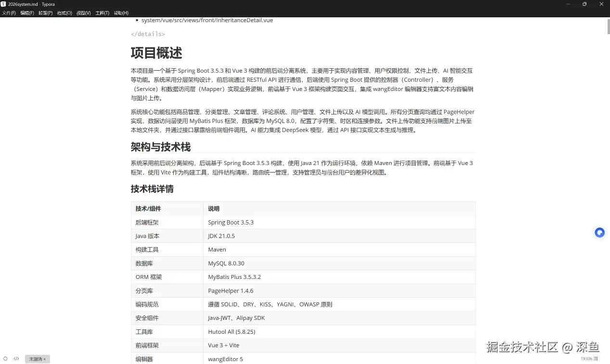The height and width of the screenshot is (364, 610).
Task: Open the 段落(P) menu
Action: pos(46,13)
